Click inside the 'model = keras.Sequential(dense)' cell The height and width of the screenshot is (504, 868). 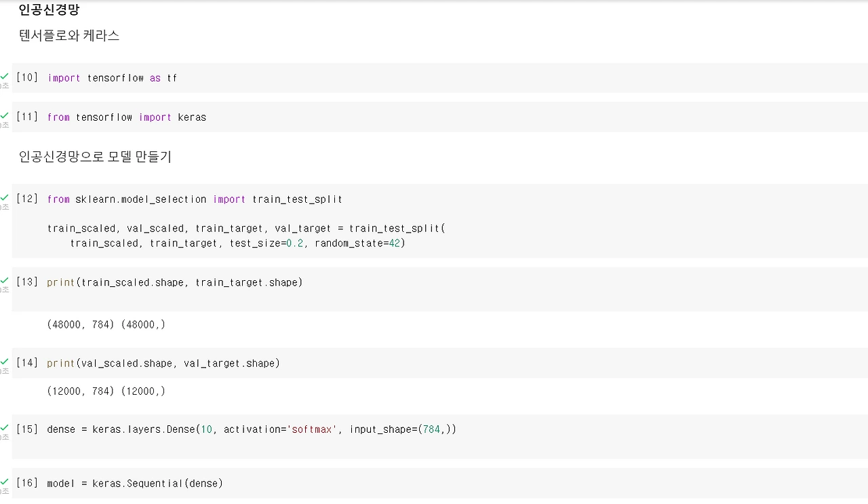(x=135, y=484)
